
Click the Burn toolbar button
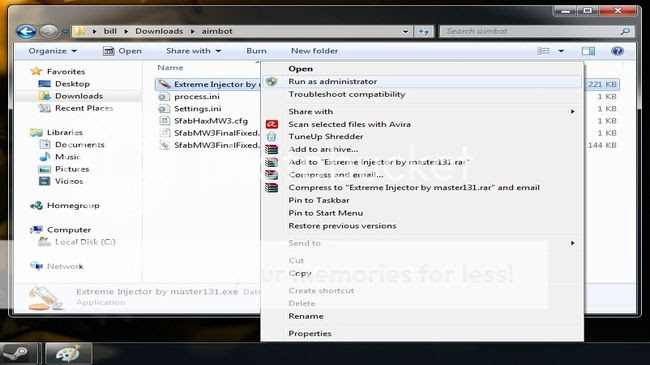(256, 51)
